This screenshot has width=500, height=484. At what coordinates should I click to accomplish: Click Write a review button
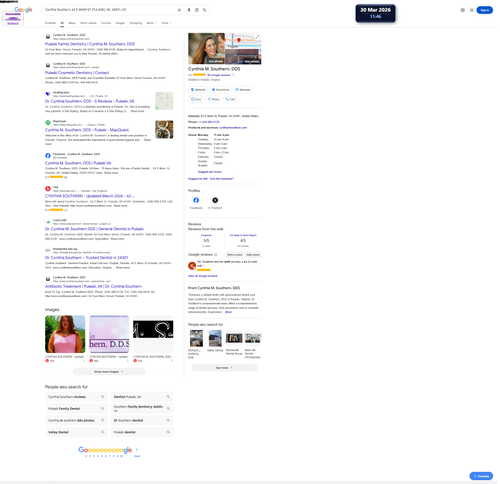click(235, 255)
